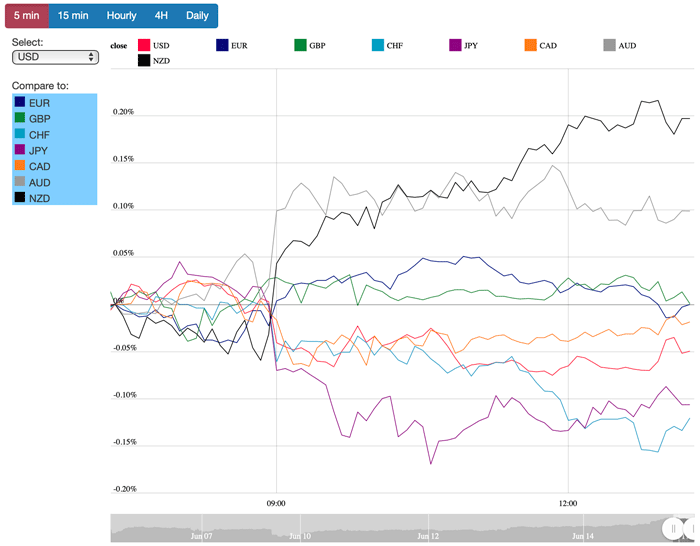Open the 4H timeframe view
The image size is (700, 546).
point(161,15)
